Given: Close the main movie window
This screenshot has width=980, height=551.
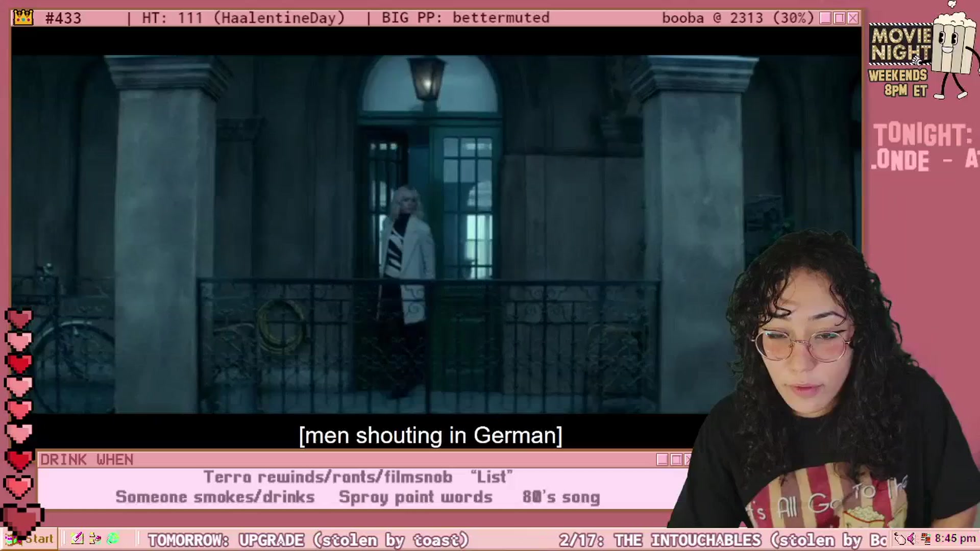Looking at the screenshot, I should (x=853, y=18).
